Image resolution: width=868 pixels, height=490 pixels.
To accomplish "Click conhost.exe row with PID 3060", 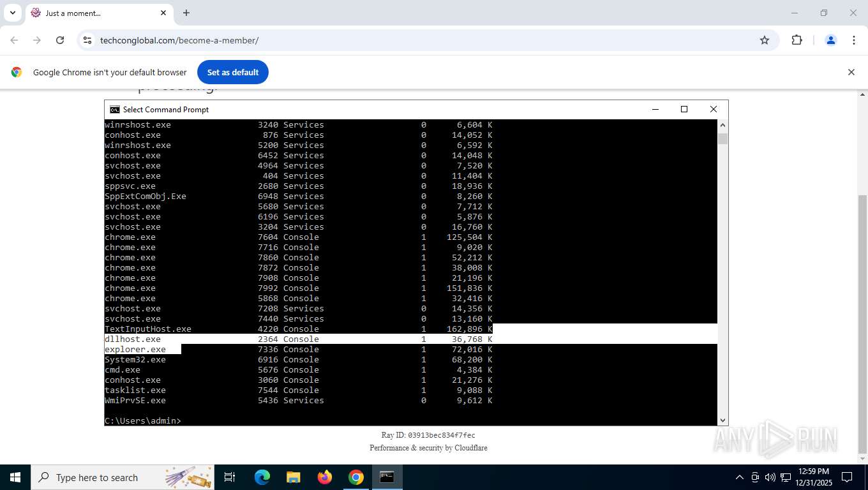I will (299, 380).
